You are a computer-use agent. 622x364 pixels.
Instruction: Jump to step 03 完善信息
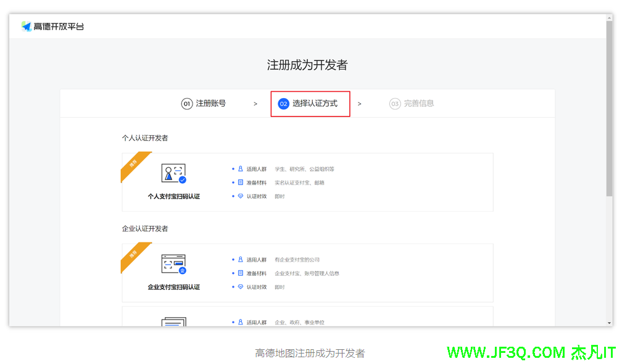[412, 104]
